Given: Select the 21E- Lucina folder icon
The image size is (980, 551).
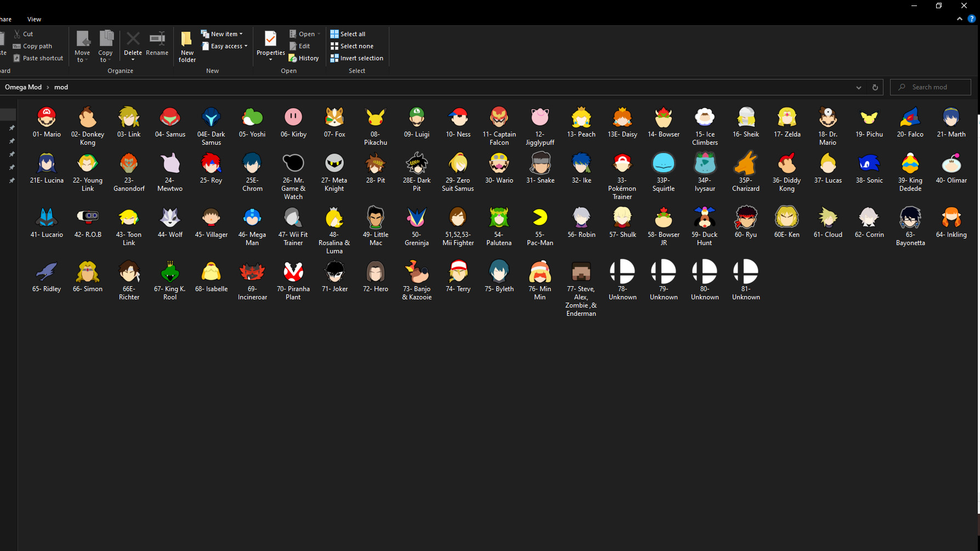Looking at the screenshot, I should tap(47, 163).
